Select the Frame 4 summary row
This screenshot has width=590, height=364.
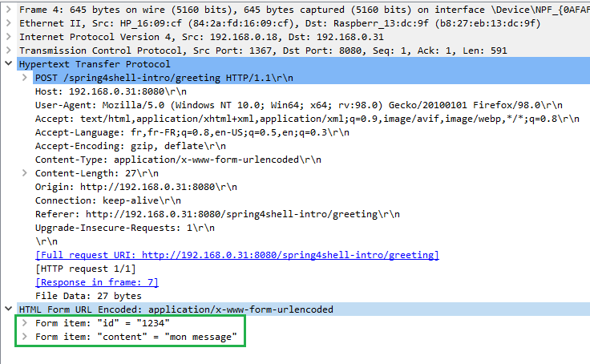coord(304,10)
